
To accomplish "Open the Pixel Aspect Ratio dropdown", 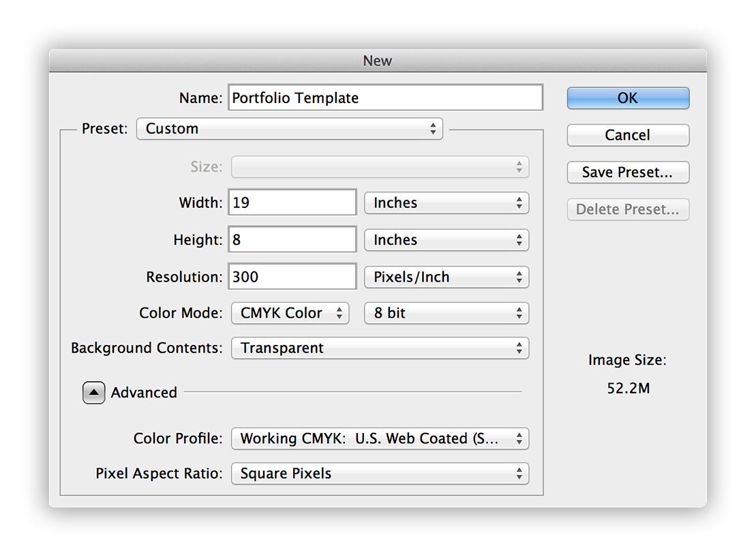I will click(x=380, y=473).
